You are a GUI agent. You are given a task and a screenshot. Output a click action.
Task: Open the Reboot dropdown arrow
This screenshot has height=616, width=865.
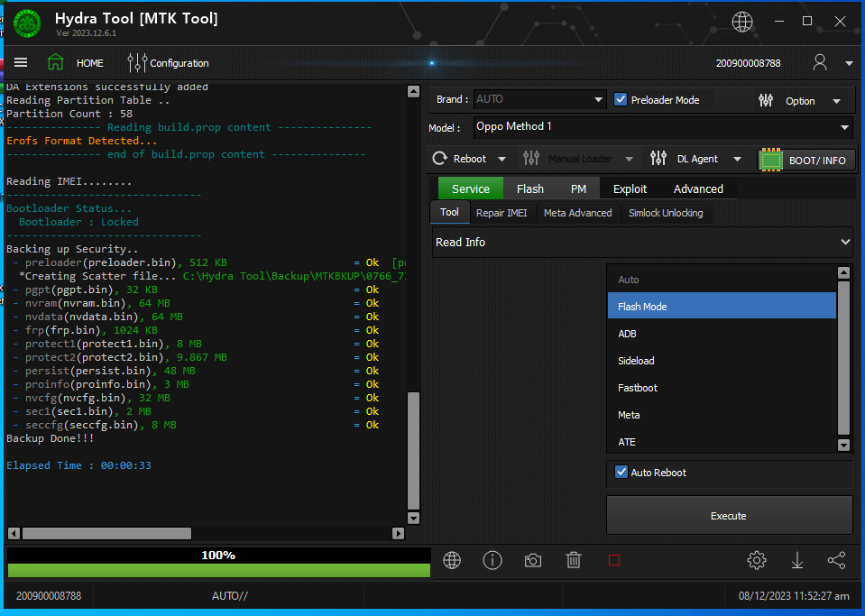[x=502, y=160]
